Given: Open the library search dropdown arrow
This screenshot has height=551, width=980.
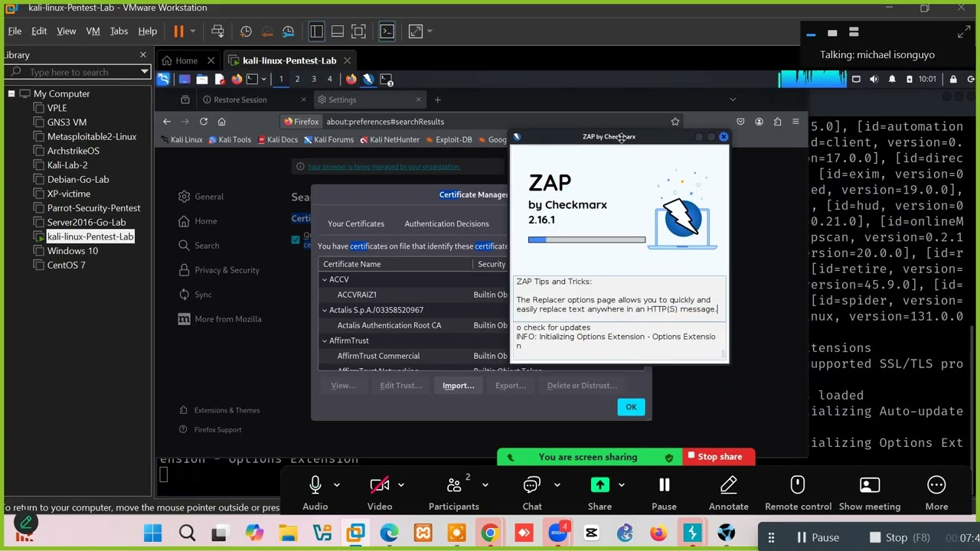Looking at the screenshot, I should coord(144,72).
